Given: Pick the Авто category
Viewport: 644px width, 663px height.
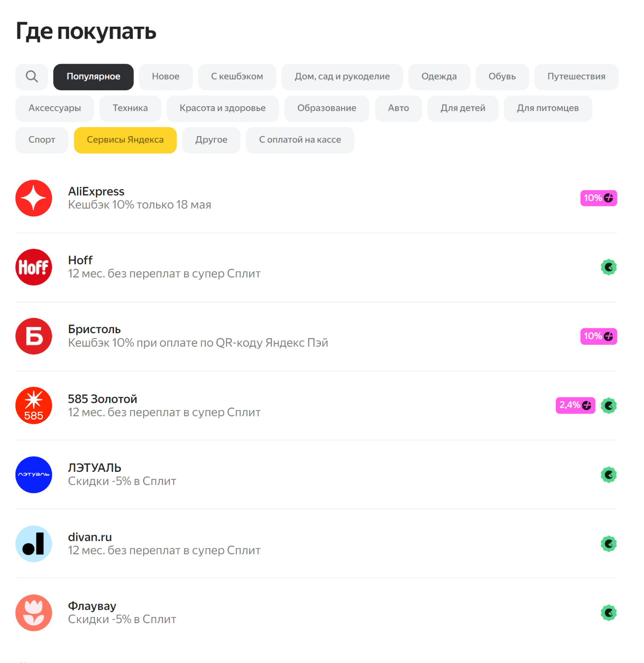Looking at the screenshot, I should (398, 109).
